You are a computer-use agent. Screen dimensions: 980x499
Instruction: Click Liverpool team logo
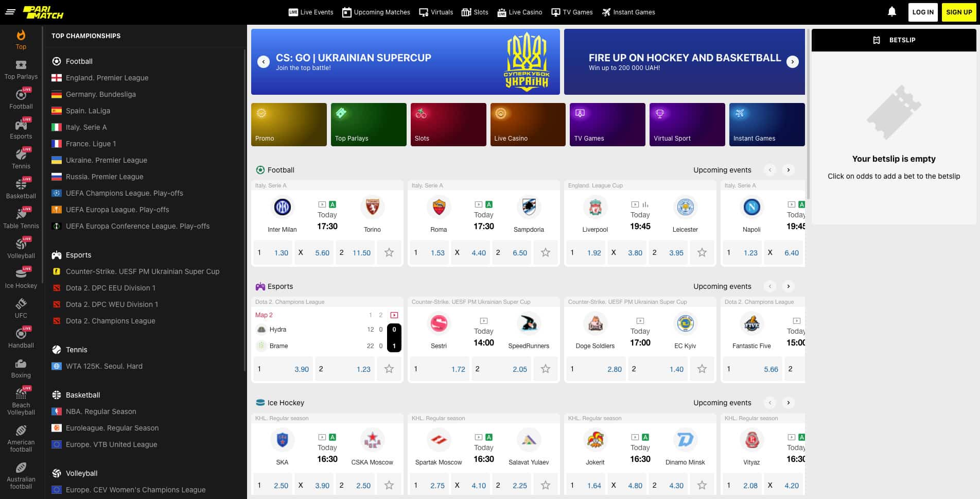pyautogui.click(x=595, y=207)
